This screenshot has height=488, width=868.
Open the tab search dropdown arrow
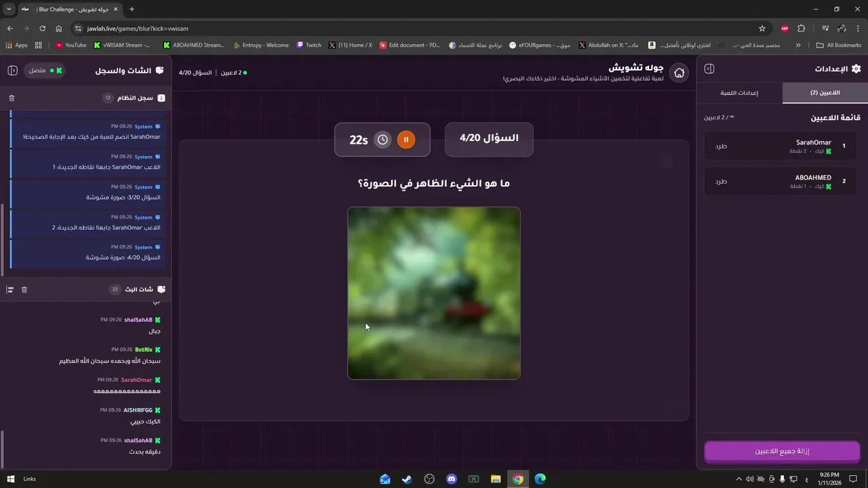(9, 9)
